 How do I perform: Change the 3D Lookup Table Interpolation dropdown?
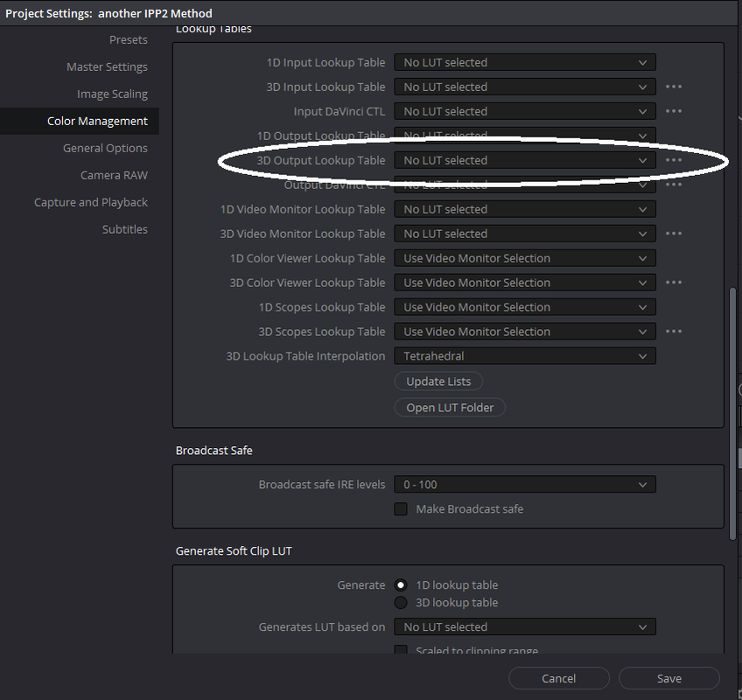(x=525, y=356)
